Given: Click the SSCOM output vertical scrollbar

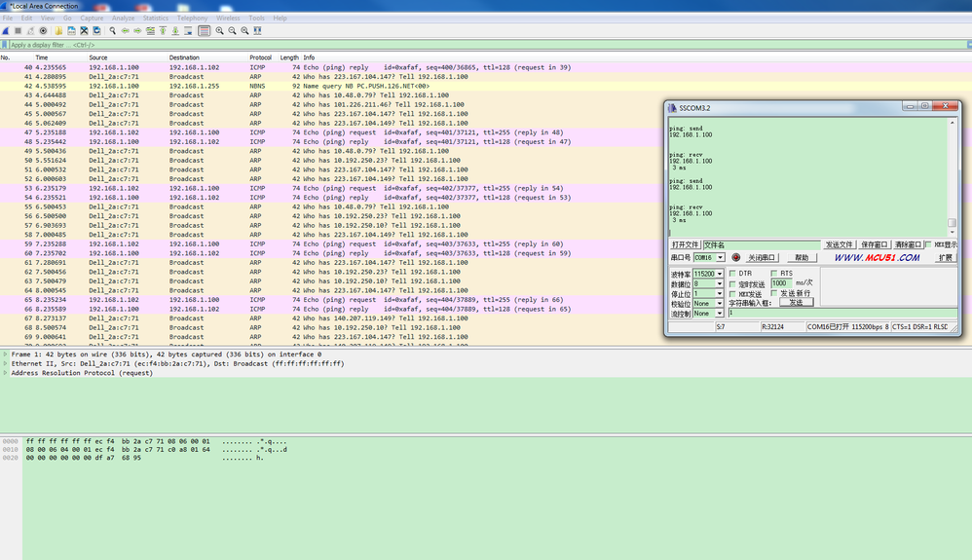Looking at the screenshot, I should [x=953, y=176].
